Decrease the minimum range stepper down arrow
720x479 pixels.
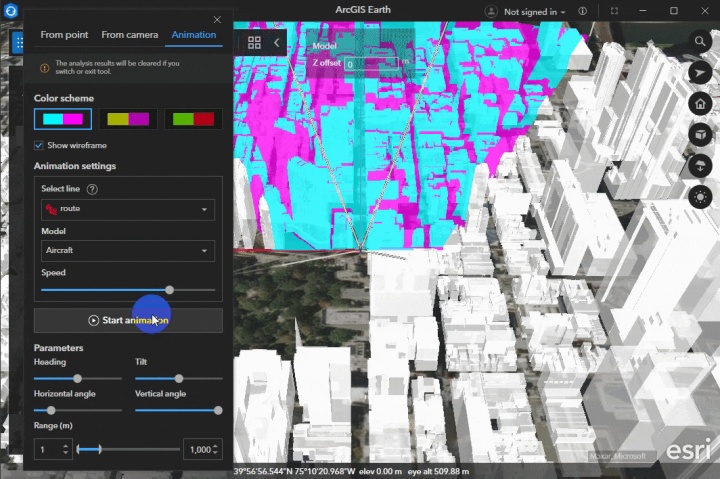[66, 453]
